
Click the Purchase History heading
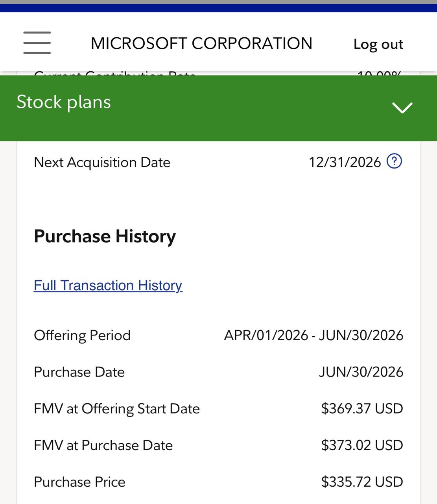point(105,237)
